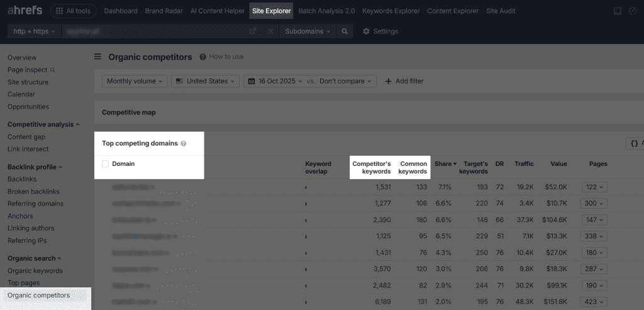The height and width of the screenshot is (310, 644).
Task: Click Add filter
Action: (x=404, y=81)
